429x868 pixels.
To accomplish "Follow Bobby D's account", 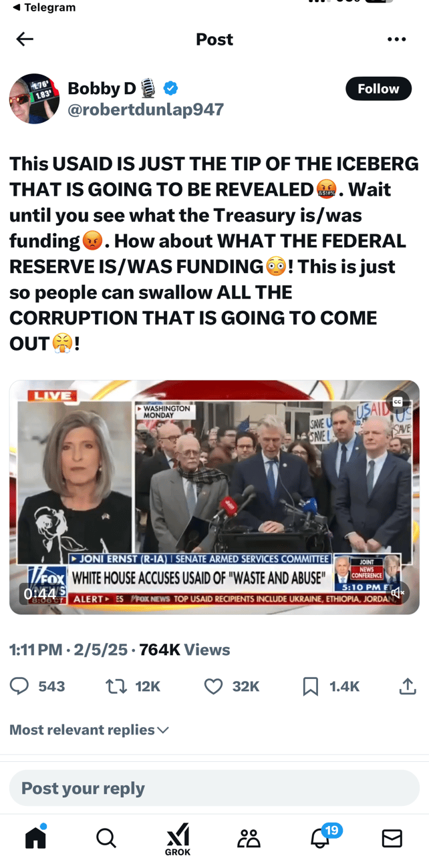I will pyautogui.click(x=378, y=89).
